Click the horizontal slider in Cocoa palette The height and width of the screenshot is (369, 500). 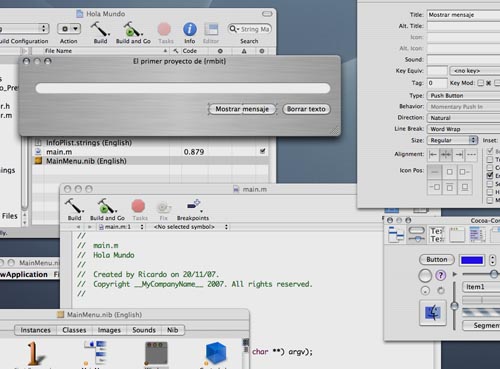tap(481, 274)
